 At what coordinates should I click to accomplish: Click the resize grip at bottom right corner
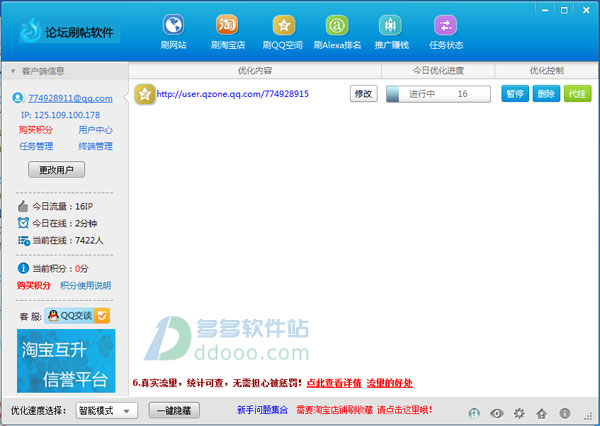pyautogui.click(x=590, y=417)
